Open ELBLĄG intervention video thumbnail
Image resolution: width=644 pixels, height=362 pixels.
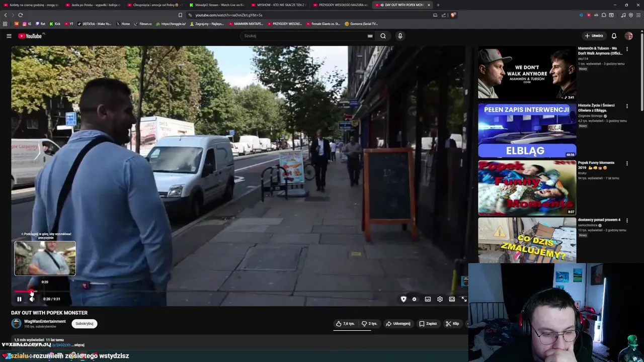[527, 130]
